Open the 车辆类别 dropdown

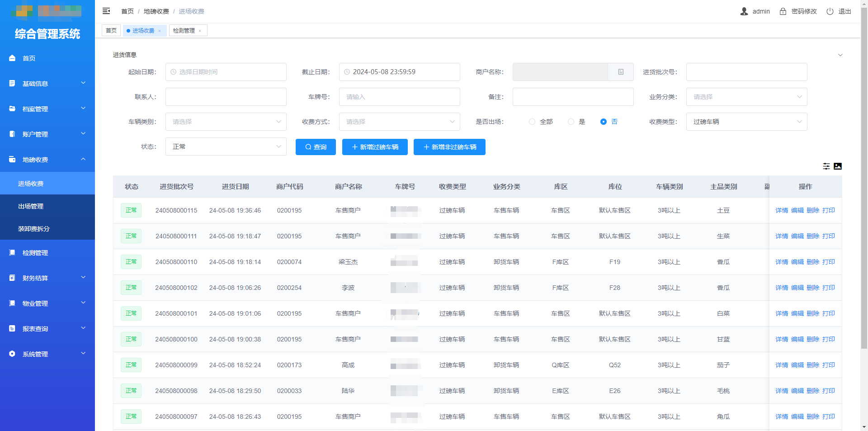pyautogui.click(x=226, y=122)
